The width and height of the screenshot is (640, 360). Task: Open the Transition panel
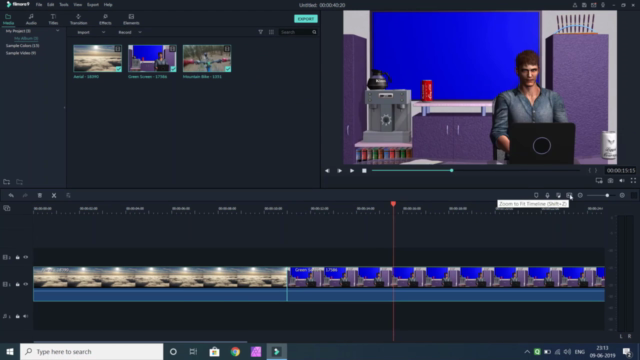78,19
